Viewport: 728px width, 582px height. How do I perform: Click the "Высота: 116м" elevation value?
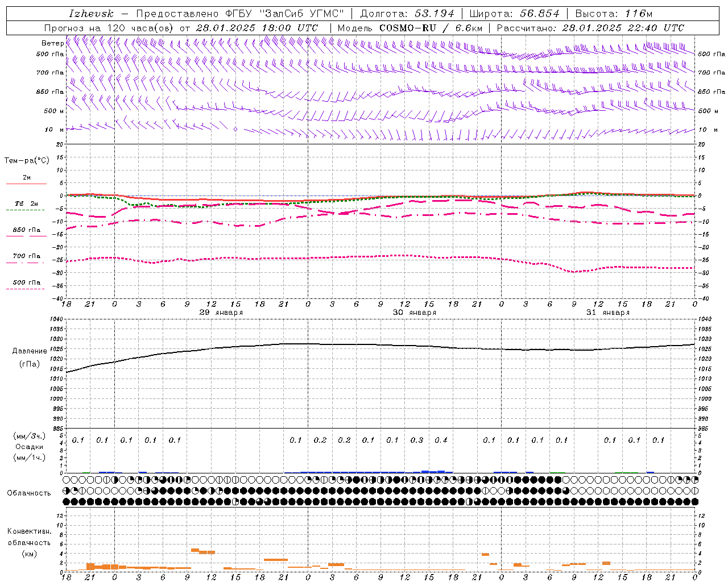[x=614, y=14]
